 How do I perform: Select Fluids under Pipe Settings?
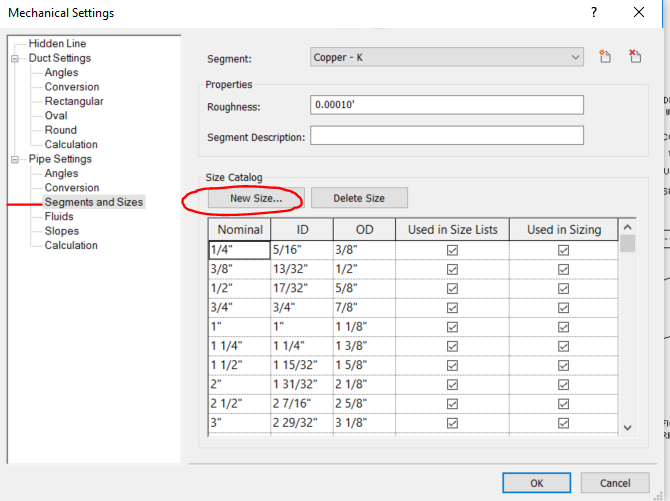click(x=59, y=216)
